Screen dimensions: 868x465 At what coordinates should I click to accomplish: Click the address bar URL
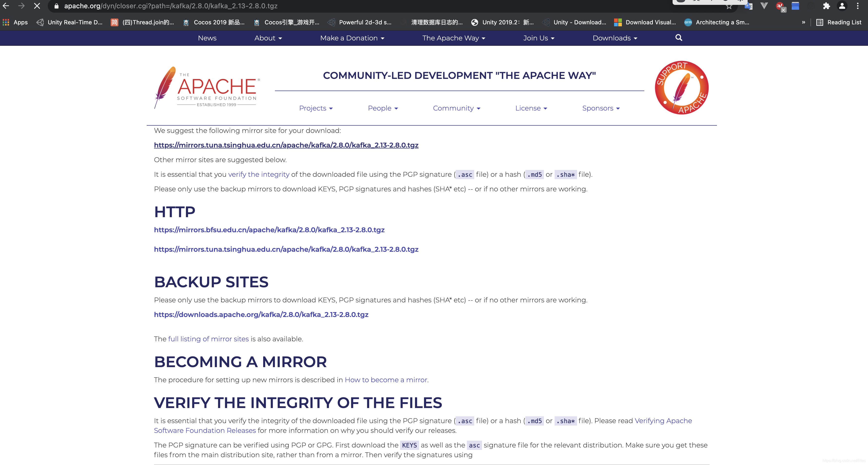click(171, 6)
